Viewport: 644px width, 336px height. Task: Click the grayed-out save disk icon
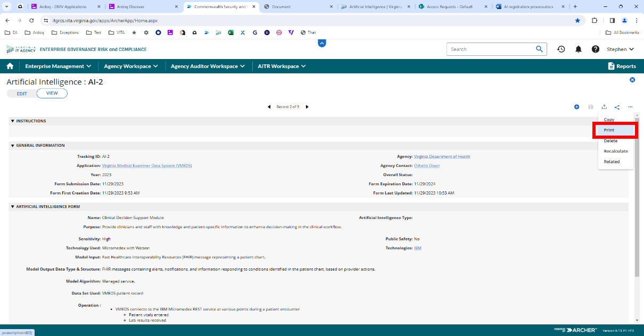click(x=590, y=107)
